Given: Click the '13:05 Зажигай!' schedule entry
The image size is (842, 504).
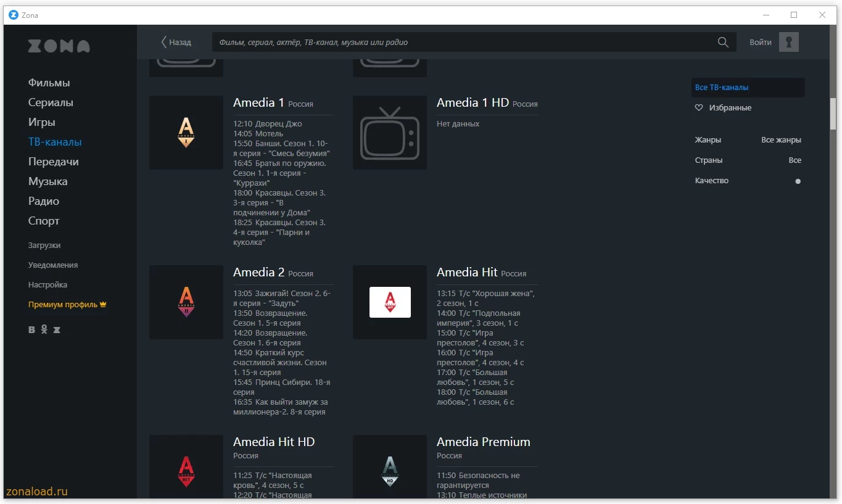Looking at the screenshot, I should (282, 299).
